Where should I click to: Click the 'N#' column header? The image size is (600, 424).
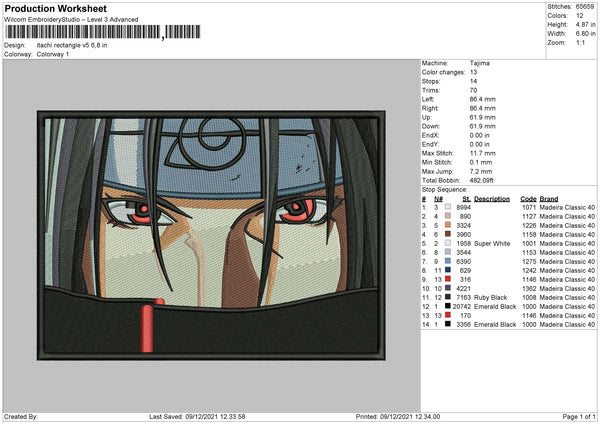point(438,199)
